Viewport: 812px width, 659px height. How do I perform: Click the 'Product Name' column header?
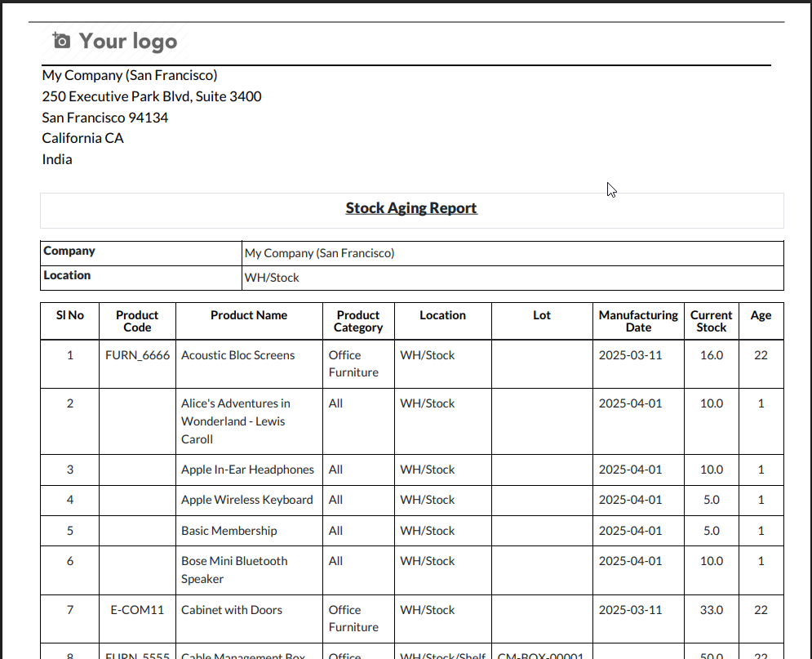click(249, 315)
